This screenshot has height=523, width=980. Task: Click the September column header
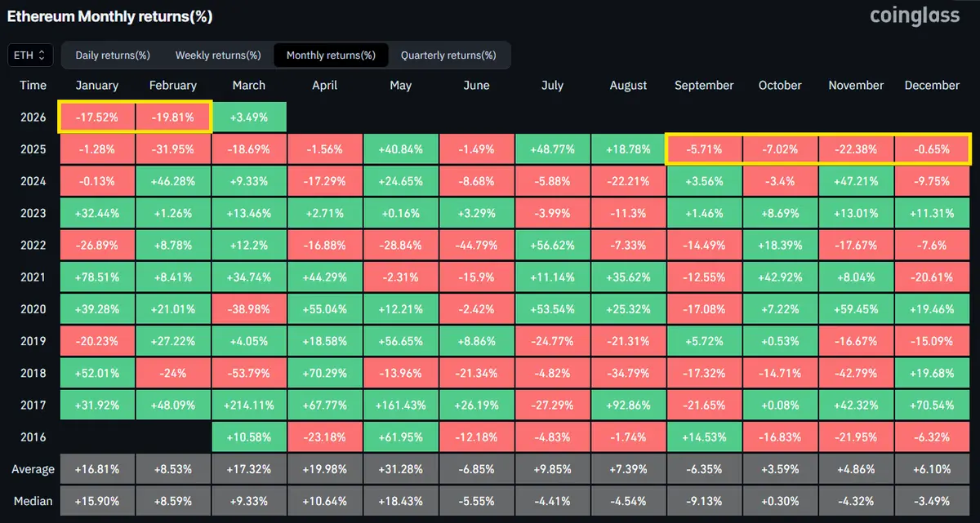tap(704, 85)
